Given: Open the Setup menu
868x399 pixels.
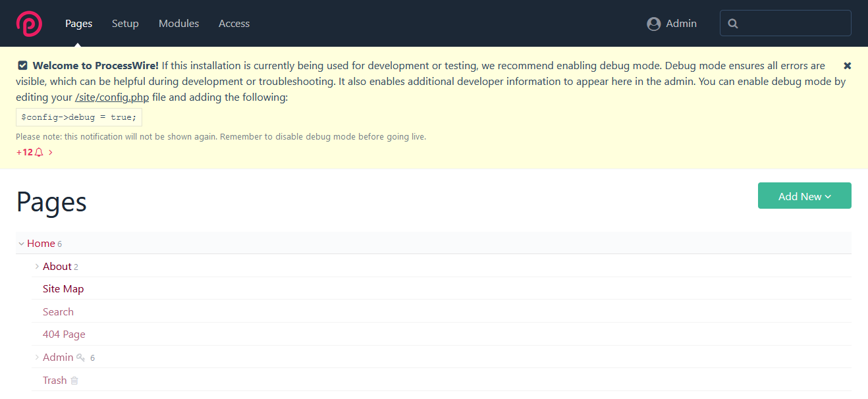Looking at the screenshot, I should (x=125, y=24).
